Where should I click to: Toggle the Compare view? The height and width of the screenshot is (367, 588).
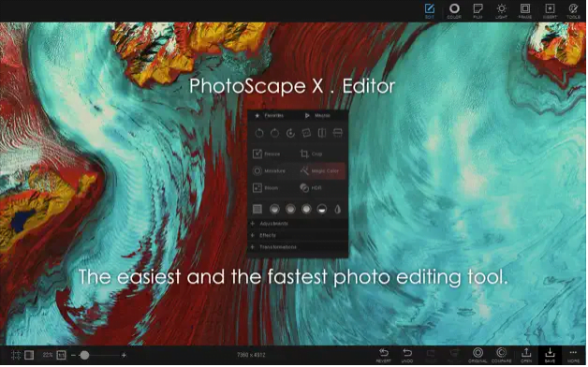pyautogui.click(x=502, y=356)
